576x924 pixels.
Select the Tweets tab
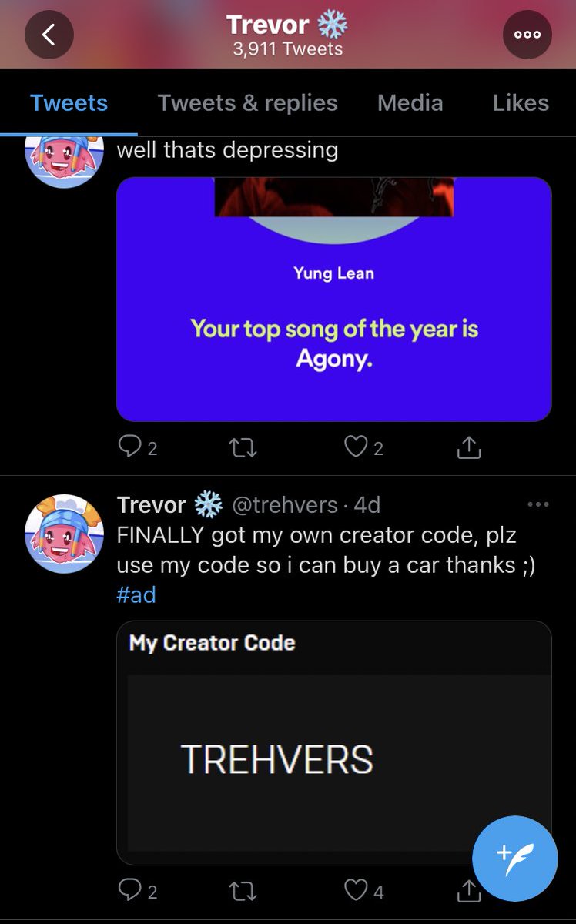point(69,103)
